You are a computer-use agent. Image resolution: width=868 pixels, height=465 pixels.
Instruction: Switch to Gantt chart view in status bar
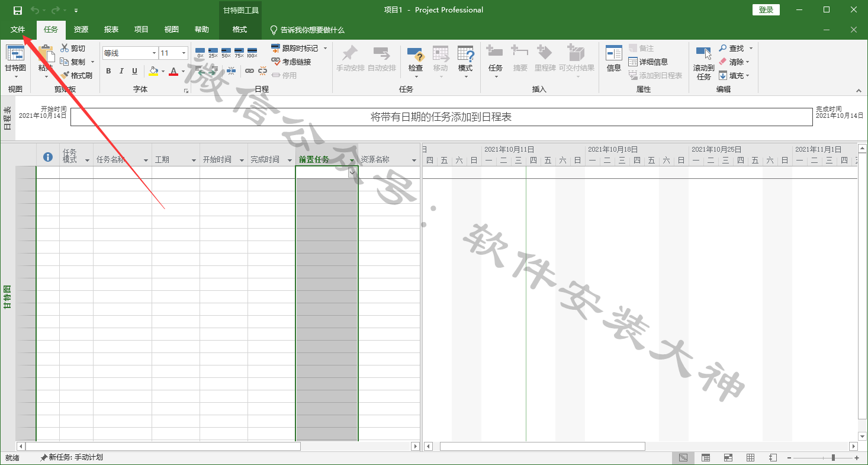tap(683, 458)
